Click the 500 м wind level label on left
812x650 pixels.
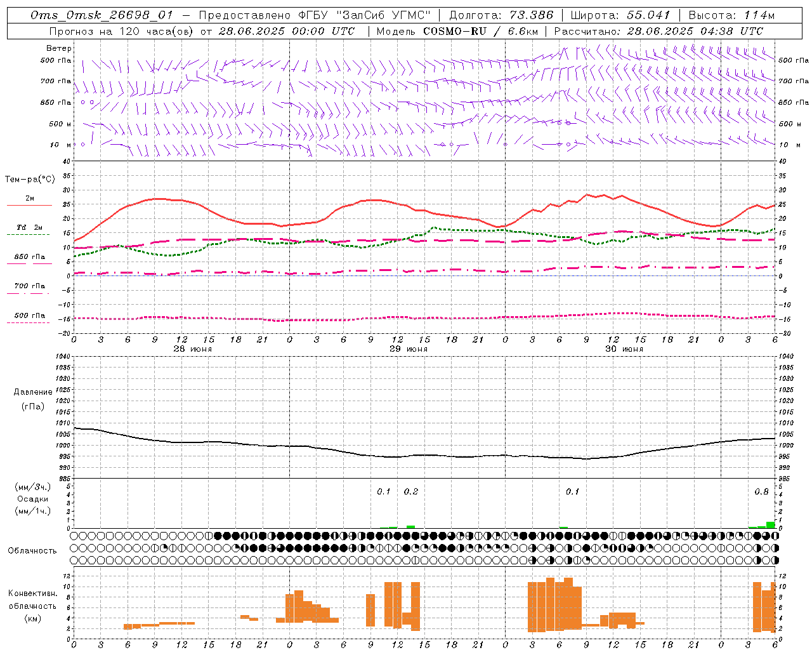tap(60, 124)
